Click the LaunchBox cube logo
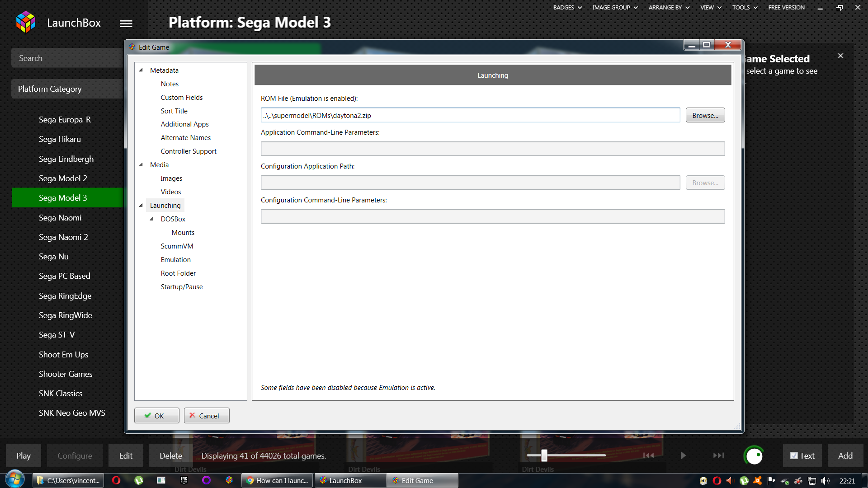This screenshot has width=868, height=488. [x=25, y=22]
